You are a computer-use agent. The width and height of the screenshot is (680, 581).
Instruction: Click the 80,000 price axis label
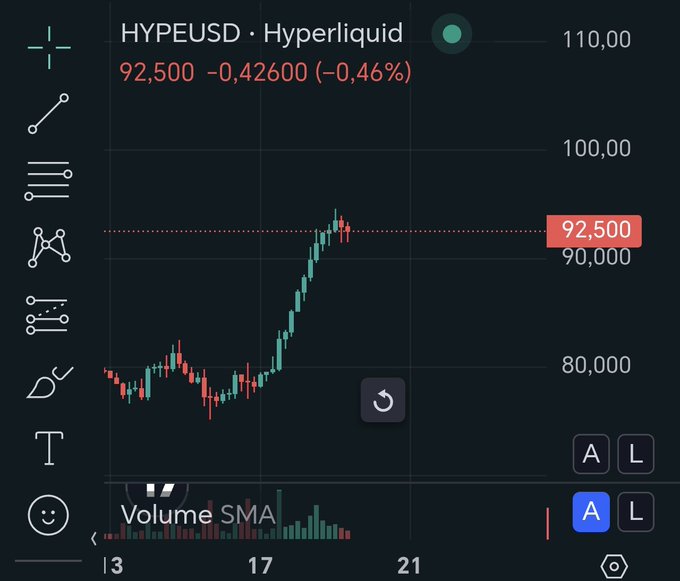(596, 365)
